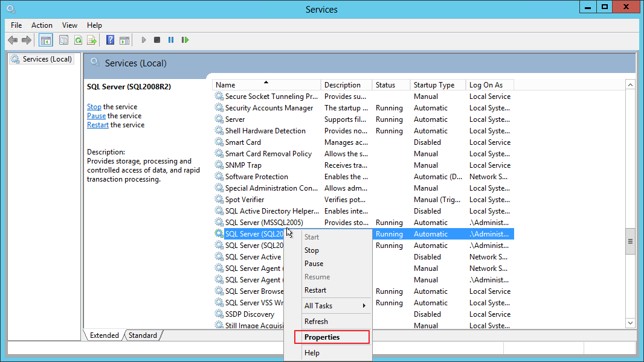Click gear icon beside SSDP Discovery
This screenshot has height=362, width=644.
219,314
